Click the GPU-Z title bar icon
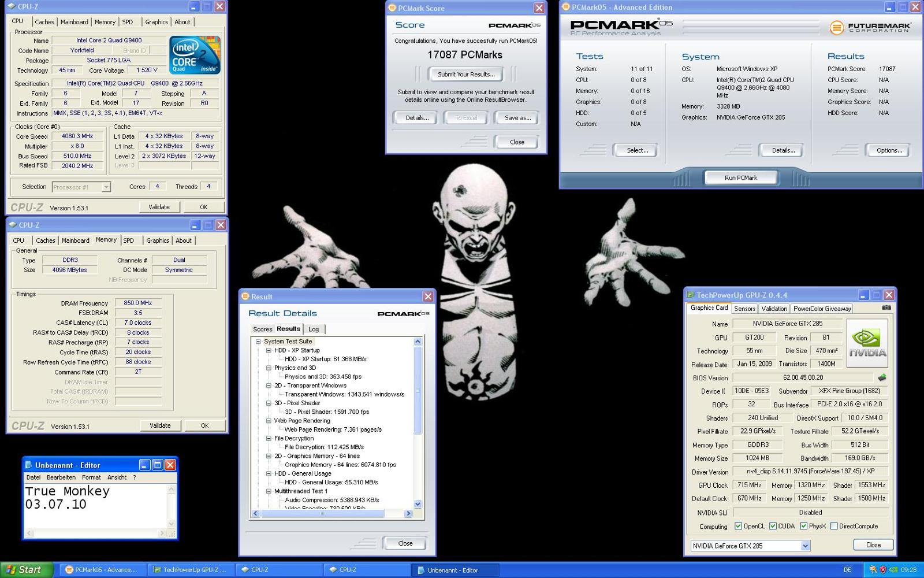Image resolution: width=924 pixels, height=578 pixels. click(690, 295)
